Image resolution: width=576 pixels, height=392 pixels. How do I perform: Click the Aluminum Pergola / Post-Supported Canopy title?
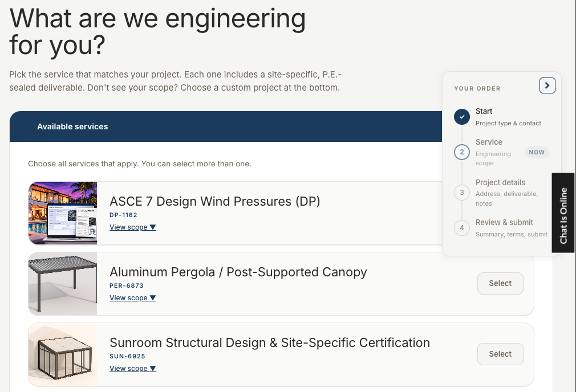[238, 272]
